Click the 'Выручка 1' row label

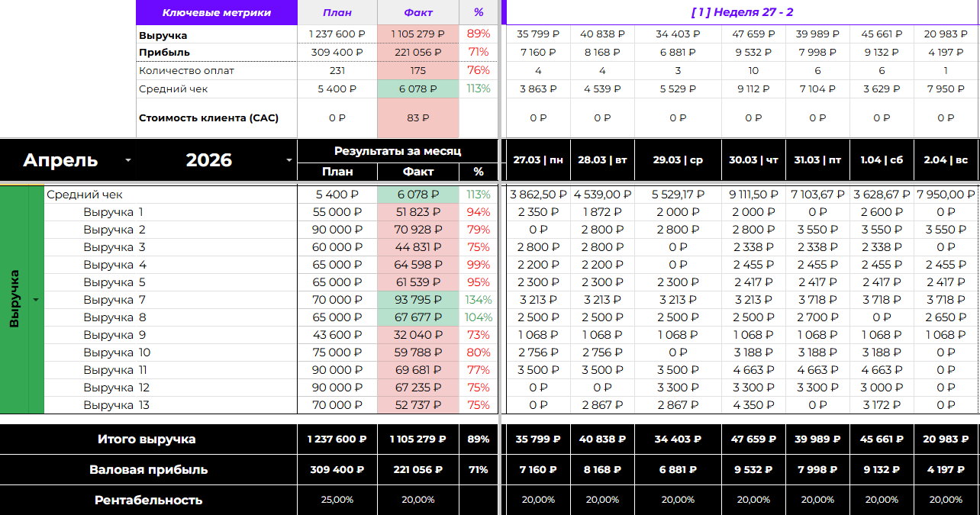click(x=113, y=212)
